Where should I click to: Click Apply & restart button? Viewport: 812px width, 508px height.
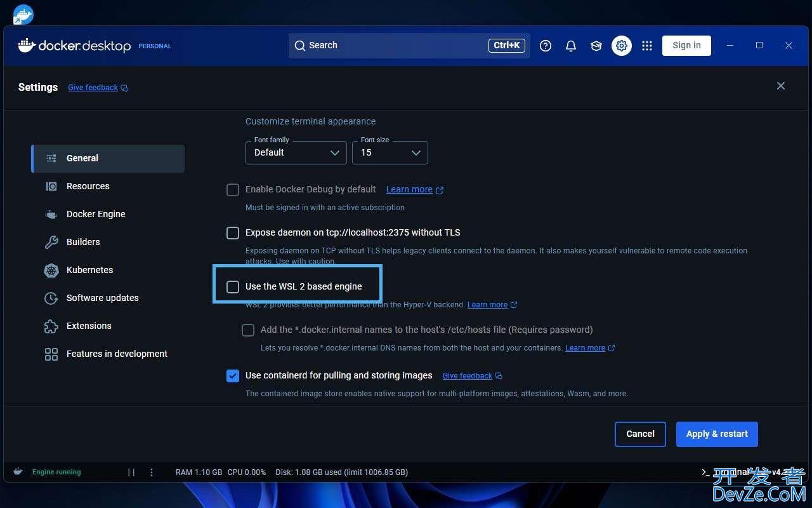(x=717, y=434)
